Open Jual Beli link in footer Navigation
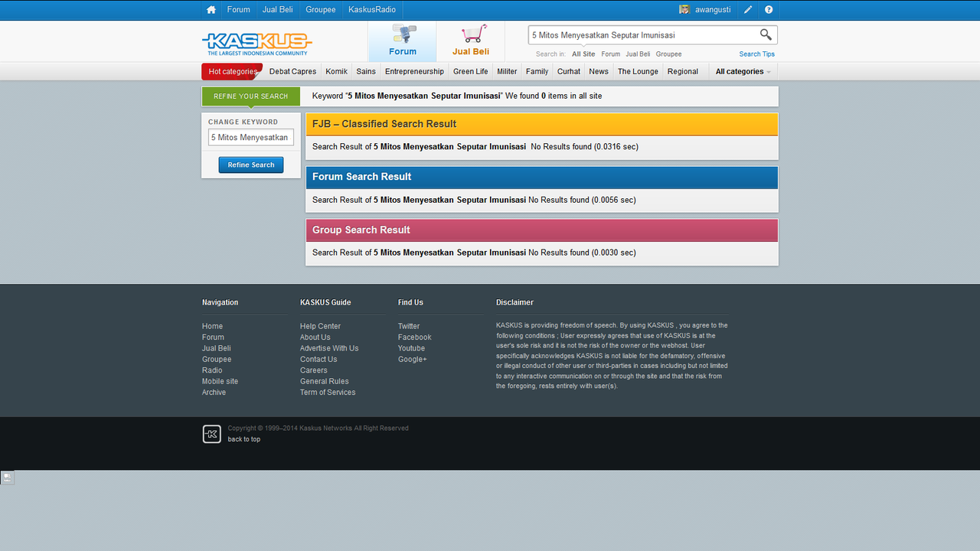The image size is (980, 551). point(217,348)
